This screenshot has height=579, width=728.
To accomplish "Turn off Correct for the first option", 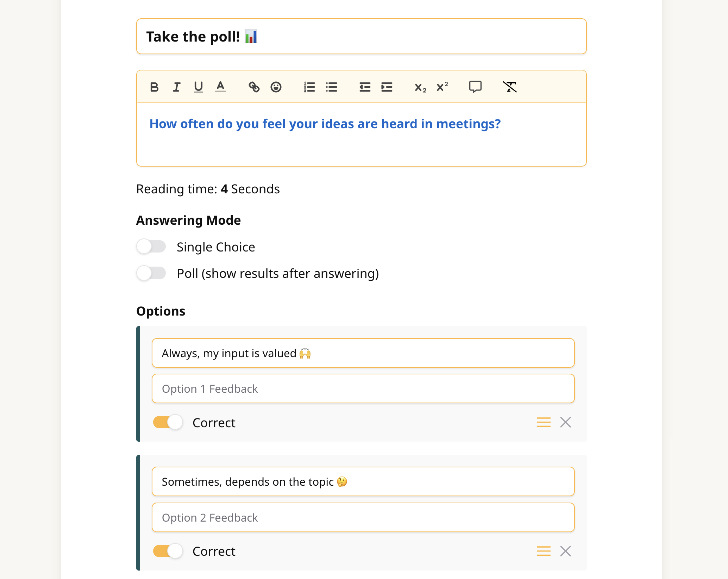I will point(168,422).
